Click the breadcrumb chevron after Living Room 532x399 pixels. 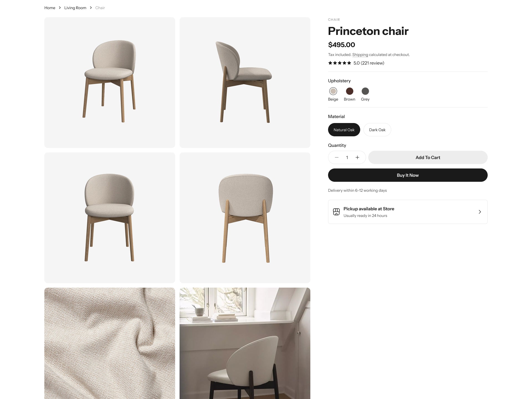(91, 8)
